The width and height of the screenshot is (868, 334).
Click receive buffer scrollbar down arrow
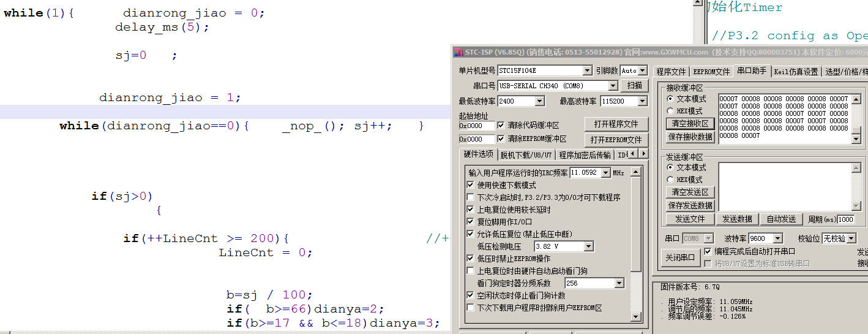coord(856,140)
